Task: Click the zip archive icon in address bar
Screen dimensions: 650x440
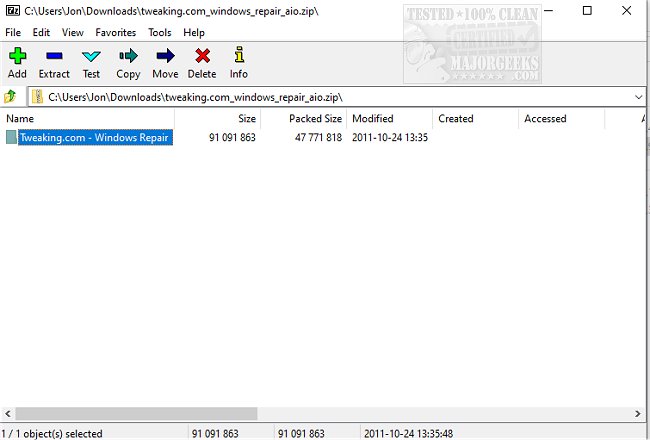Action: [x=38, y=97]
